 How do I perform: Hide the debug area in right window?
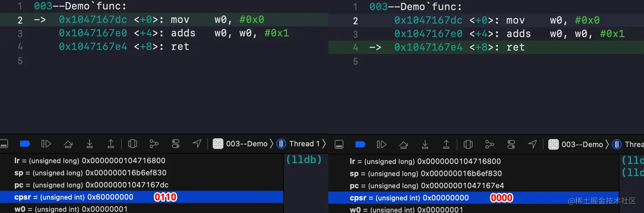tap(339, 144)
